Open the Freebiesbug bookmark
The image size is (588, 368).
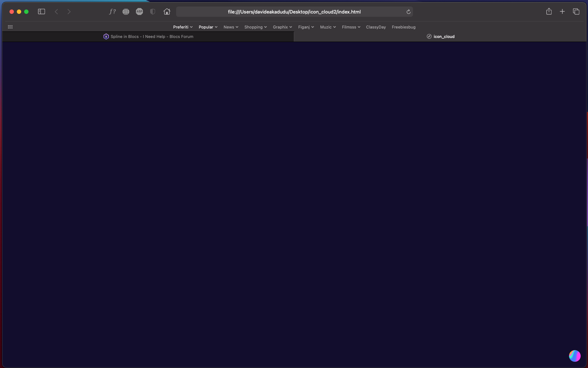tap(403, 27)
